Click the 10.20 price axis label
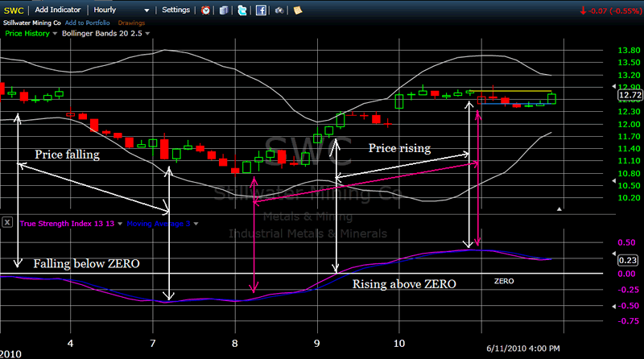Viewport: 644px width, 359px height. coord(629,198)
